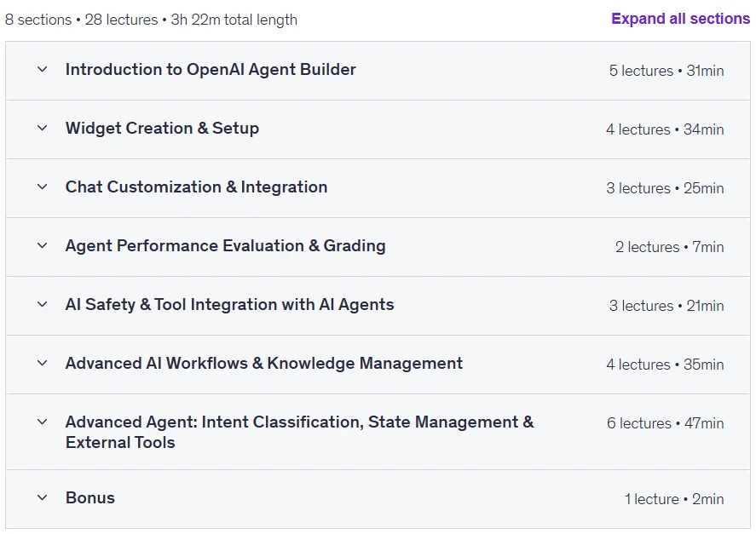Open the Introduction to OpenAI Agent Builder title
The height and width of the screenshot is (534, 756).
pos(211,69)
